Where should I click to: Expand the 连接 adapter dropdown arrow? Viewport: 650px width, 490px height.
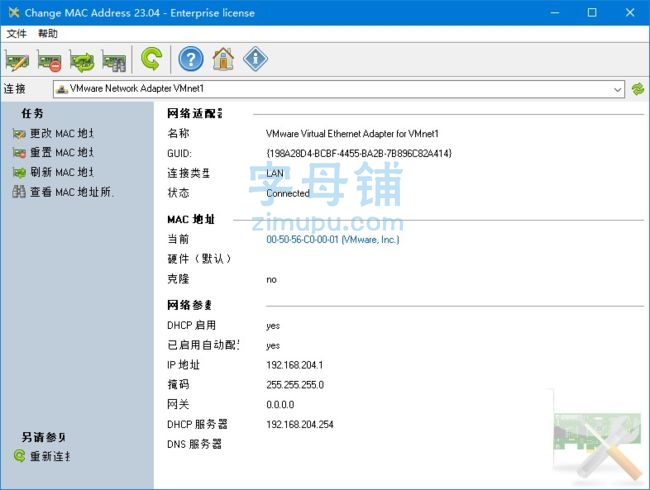tap(617, 89)
